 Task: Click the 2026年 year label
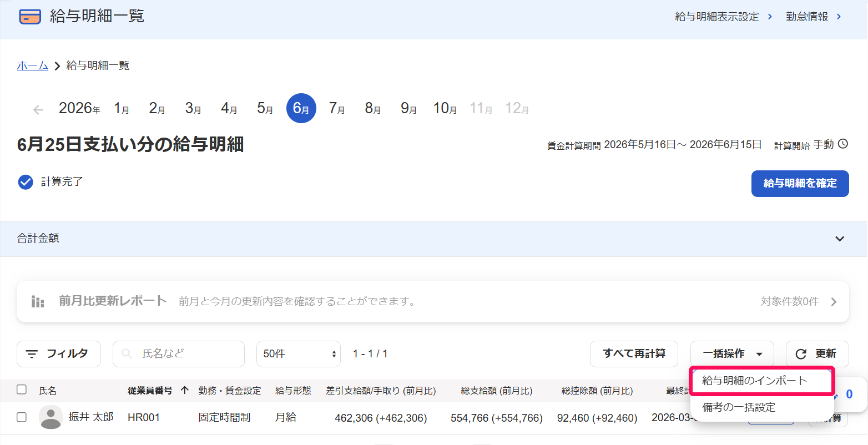point(79,108)
